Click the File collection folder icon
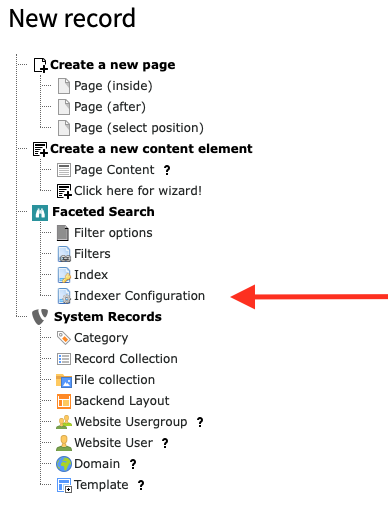The width and height of the screenshot is (388, 513). (x=64, y=380)
